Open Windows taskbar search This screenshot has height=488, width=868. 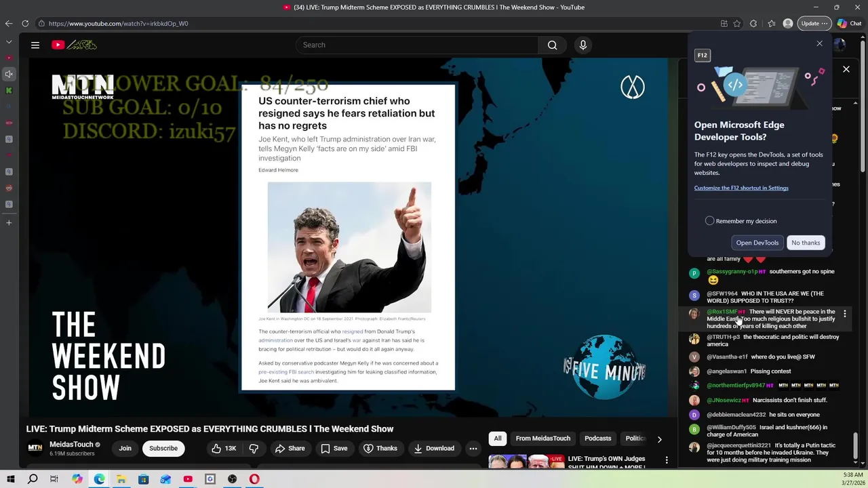tap(33, 479)
